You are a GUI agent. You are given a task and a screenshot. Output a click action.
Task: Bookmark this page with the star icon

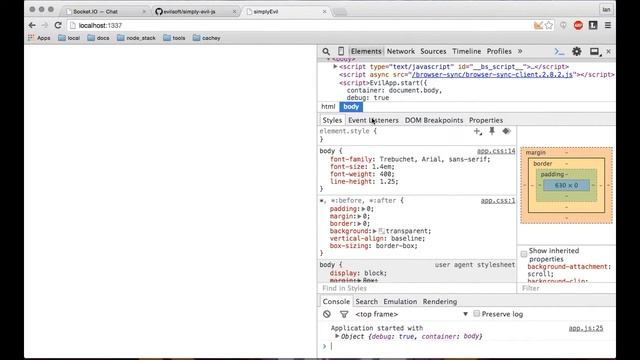(549, 25)
